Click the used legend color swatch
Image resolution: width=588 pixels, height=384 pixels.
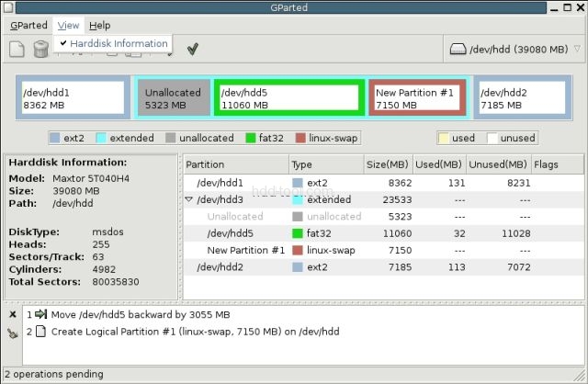coord(444,138)
